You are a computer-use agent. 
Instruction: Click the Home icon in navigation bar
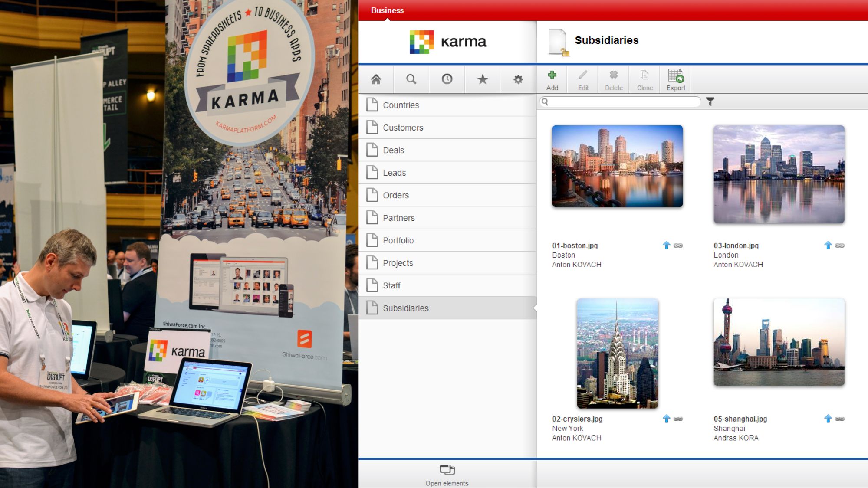(x=376, y=79)
